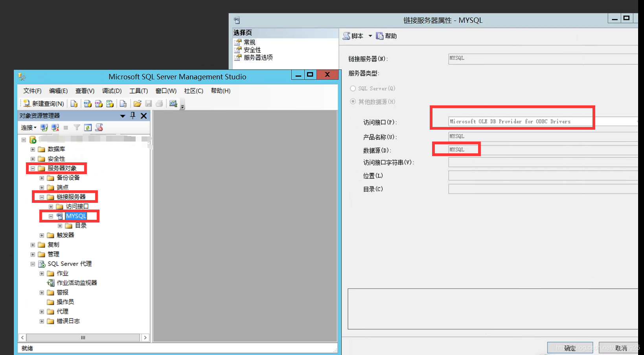The image size is (644, 355).
Task: Click the 帮助 button in properties dialog
Action: [386, 36]
